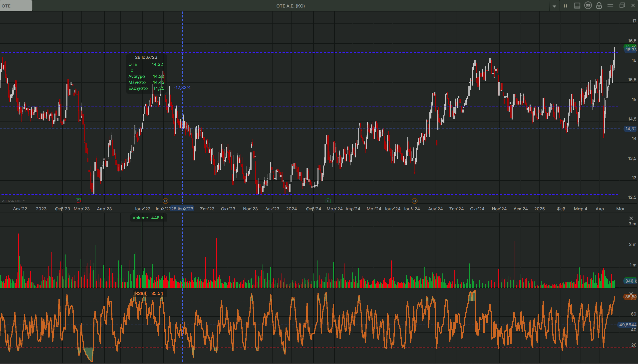Click the Μαρ 4 date axis label
This screenshot has height=364, width=638.
(581, 209)
